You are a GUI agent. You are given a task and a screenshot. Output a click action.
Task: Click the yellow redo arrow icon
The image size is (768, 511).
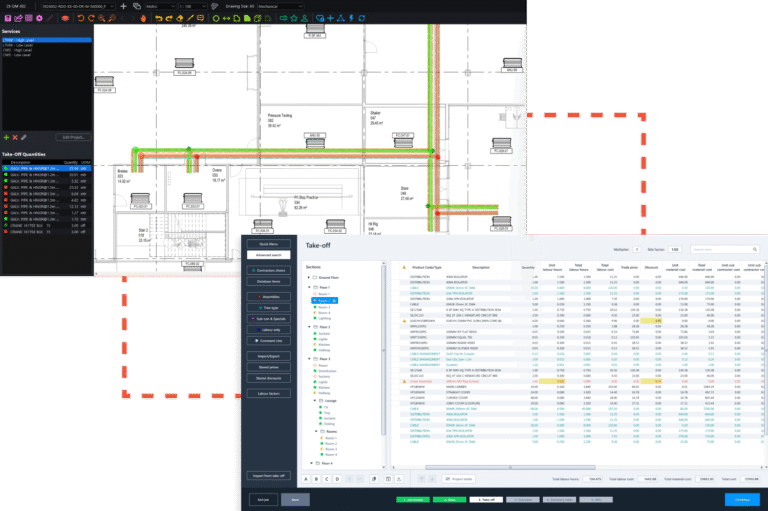tap(169, 18)
